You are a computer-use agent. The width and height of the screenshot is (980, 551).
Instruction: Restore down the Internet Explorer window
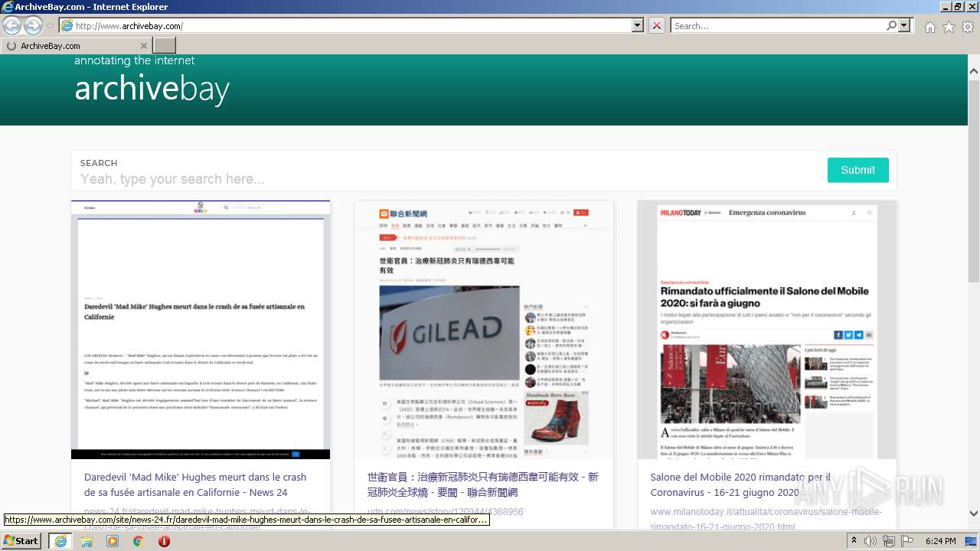coord(958,7)
